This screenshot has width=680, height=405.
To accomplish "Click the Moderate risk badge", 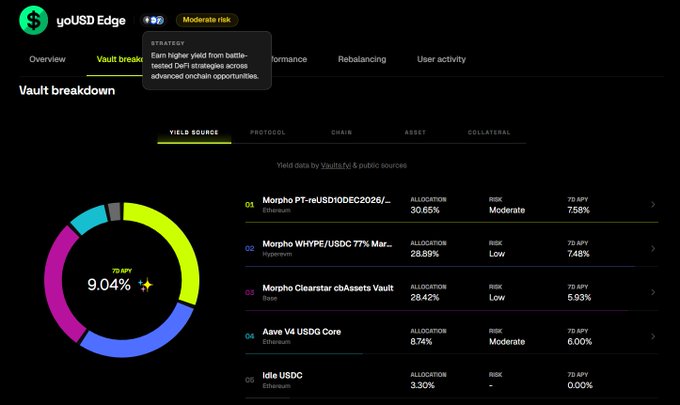I will coord(207,20).
